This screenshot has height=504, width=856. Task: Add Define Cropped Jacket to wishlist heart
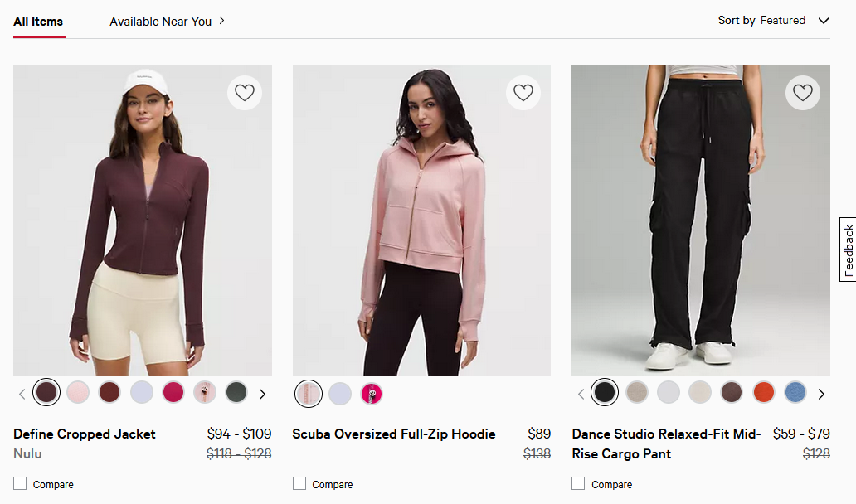[x=245, y=93]
